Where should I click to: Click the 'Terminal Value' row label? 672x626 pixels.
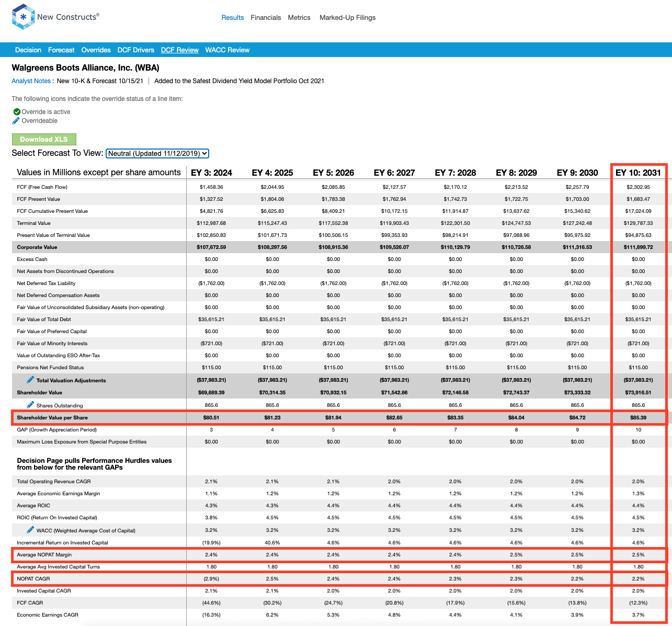coord(35,223)
